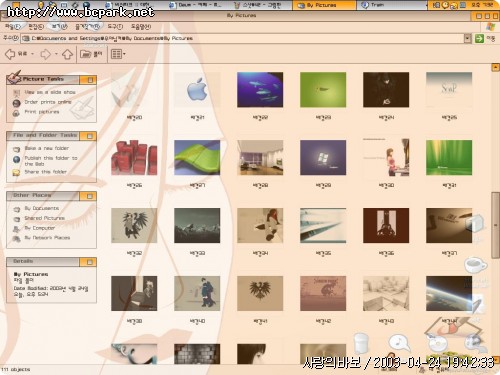The width and height of the screenshot is (500, 375).
Task: Collapse the Other Places panel
Action: click(90, 196)
